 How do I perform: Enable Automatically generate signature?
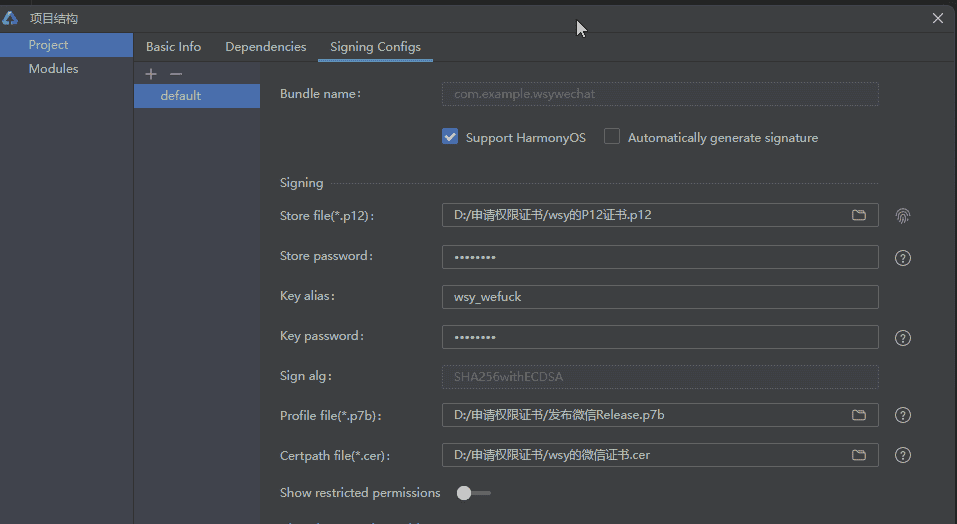(612, 137)
